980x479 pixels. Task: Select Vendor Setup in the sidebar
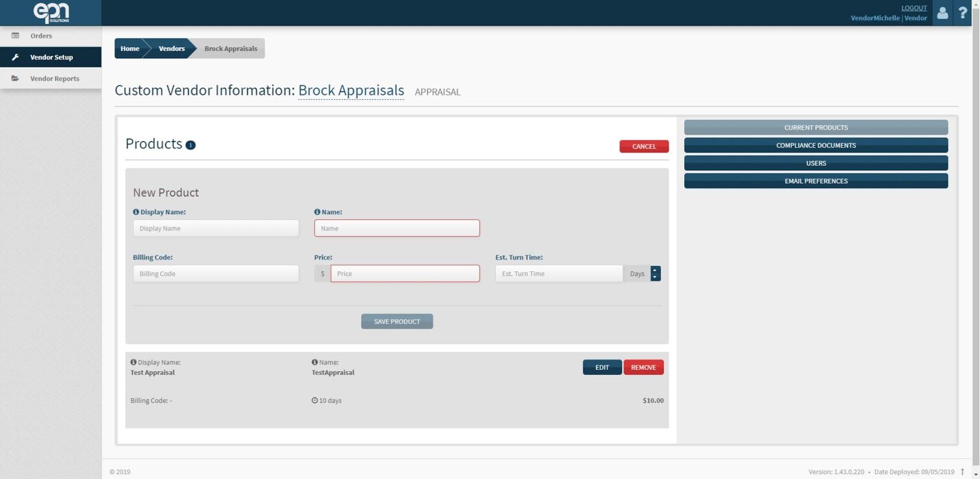point(51,57)
